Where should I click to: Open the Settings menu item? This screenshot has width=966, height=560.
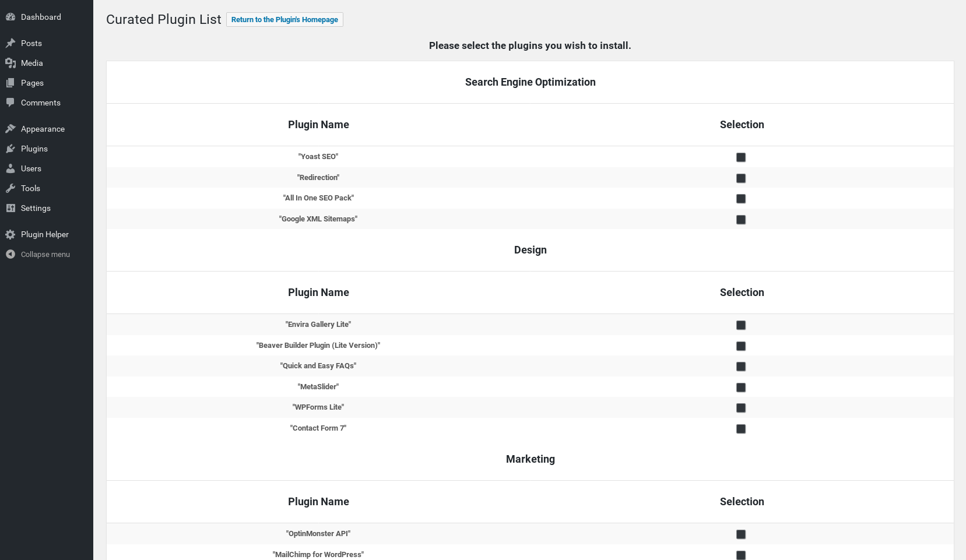click(47, 208)
